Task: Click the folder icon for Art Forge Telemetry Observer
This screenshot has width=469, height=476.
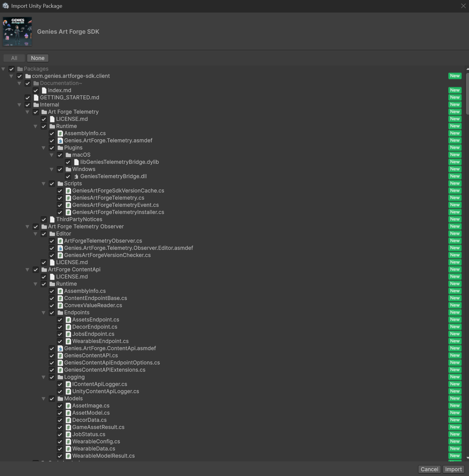Action: click(x=44, y=227)
